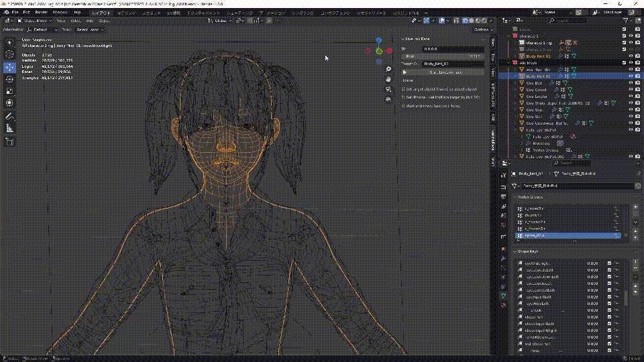Viewport: 644px width, 362px height.
Task: Collapse the Shape Keys panel
Action: [528, 251]
